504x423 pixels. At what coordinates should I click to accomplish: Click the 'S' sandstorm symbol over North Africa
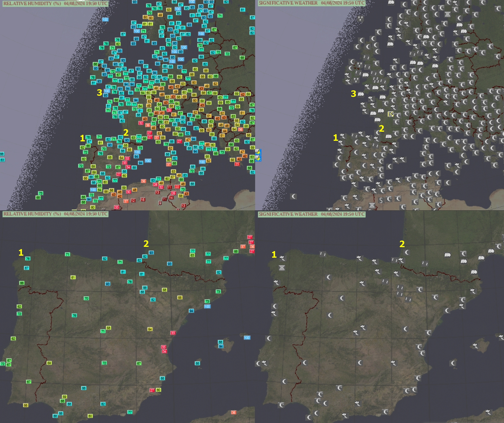381,200
